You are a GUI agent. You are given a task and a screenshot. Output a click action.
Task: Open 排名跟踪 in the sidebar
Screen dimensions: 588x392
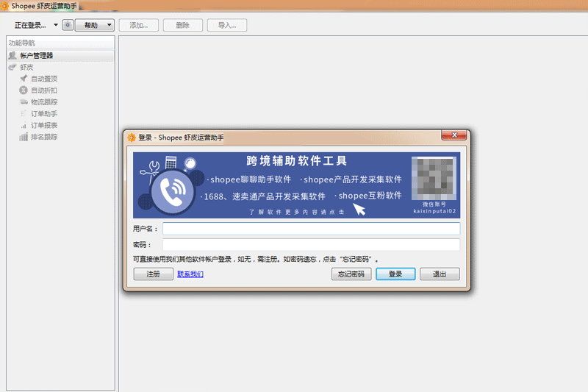pos(44,137)
